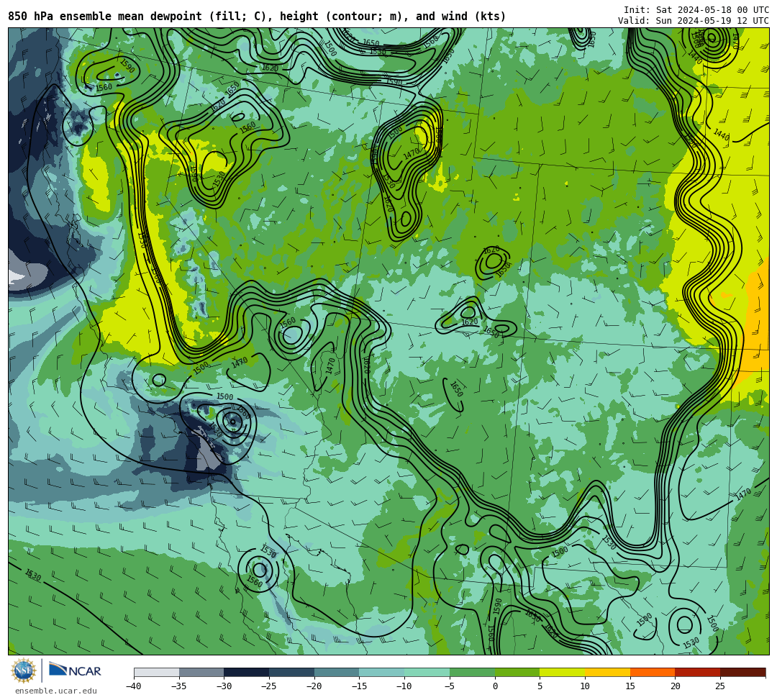Pick the lightest gray swatch between -40 and -35
The width and height of the screenshot is (777, 700).
157,672
